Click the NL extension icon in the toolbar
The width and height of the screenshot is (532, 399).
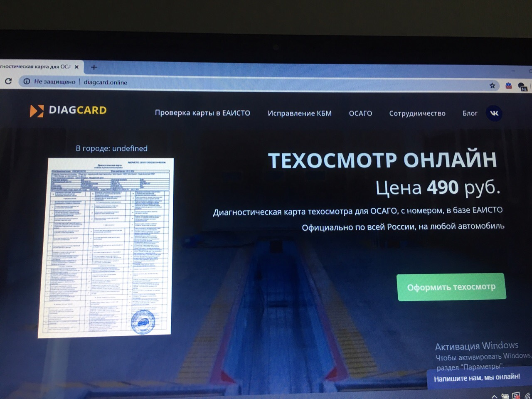tap(523, 86)
